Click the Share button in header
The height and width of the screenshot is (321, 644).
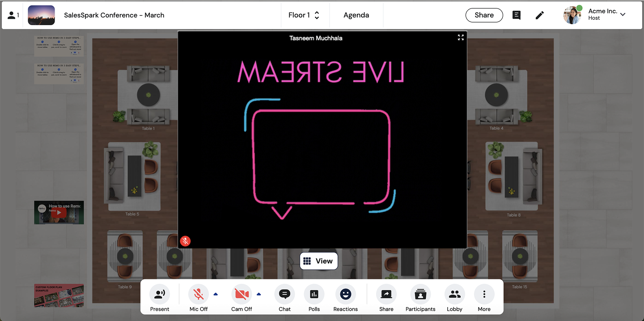(x=484, y=15)
